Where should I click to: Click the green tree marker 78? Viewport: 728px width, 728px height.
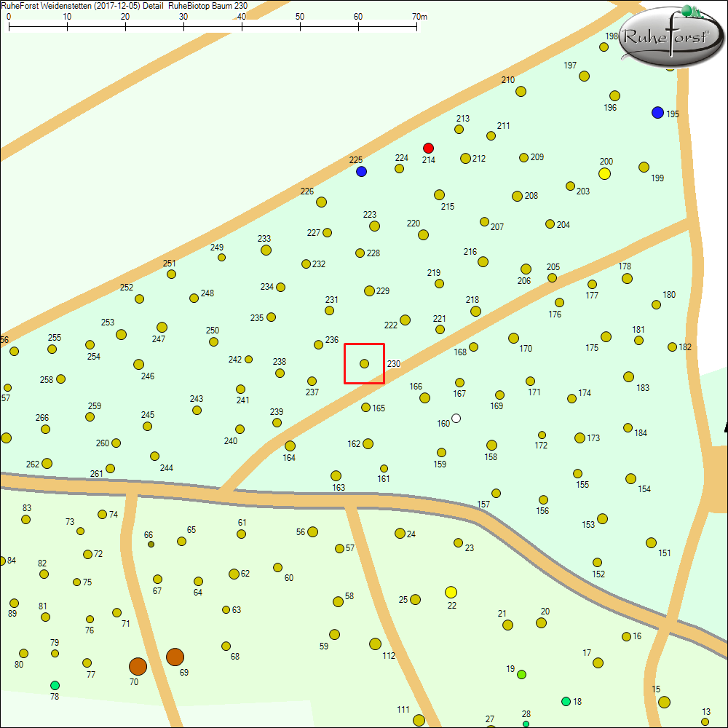55,685
